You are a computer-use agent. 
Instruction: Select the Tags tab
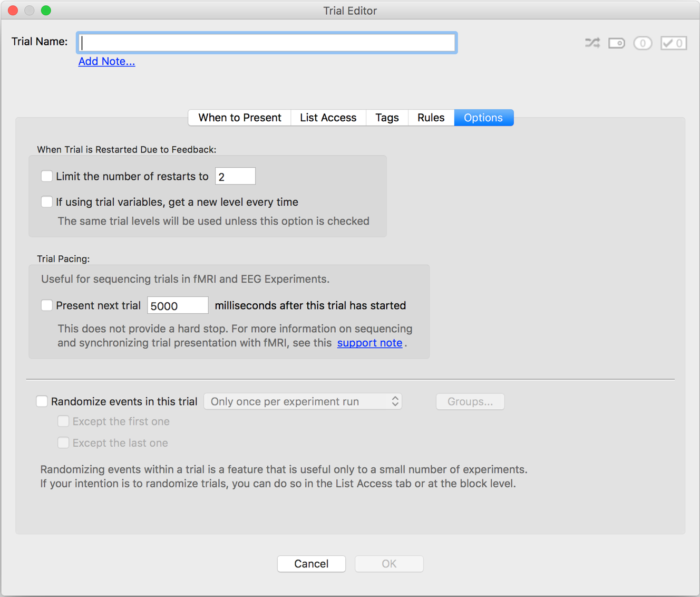pos(387,118)
